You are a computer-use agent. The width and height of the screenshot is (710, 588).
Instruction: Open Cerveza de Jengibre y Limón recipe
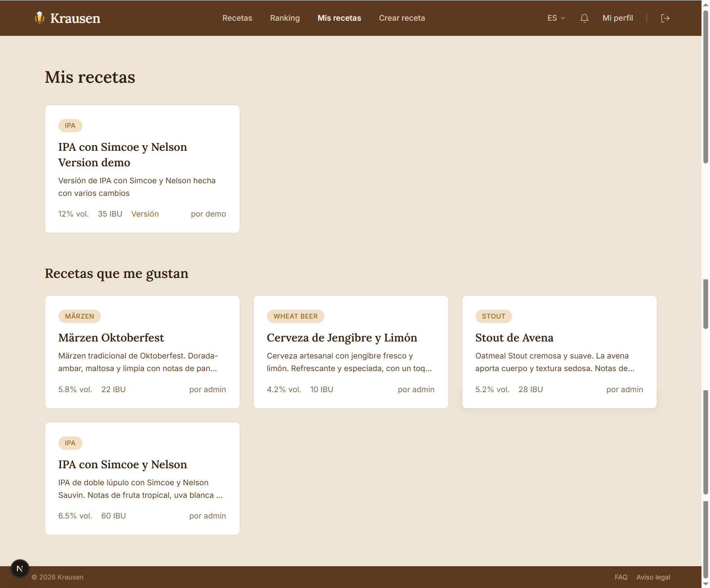coord(351,352)
